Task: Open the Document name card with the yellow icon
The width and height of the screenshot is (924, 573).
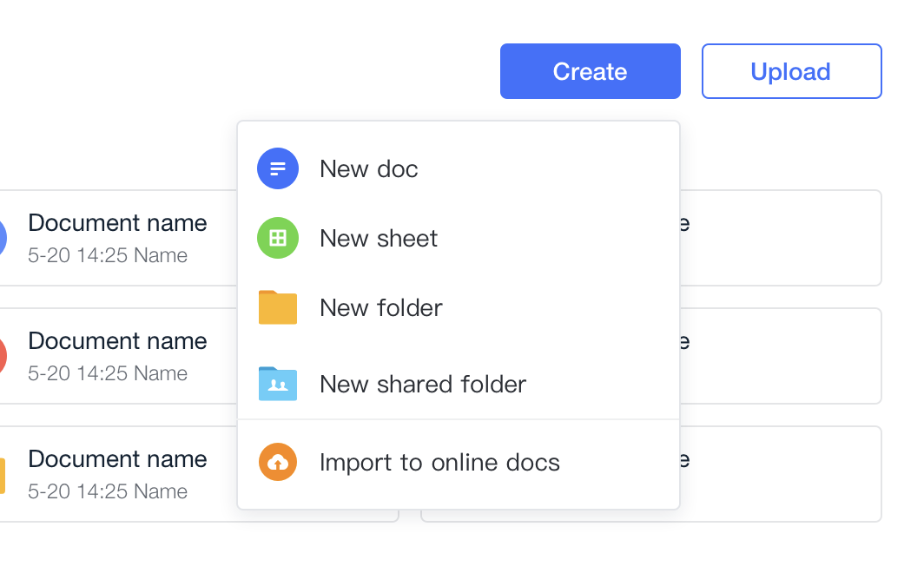Action: 118,474
